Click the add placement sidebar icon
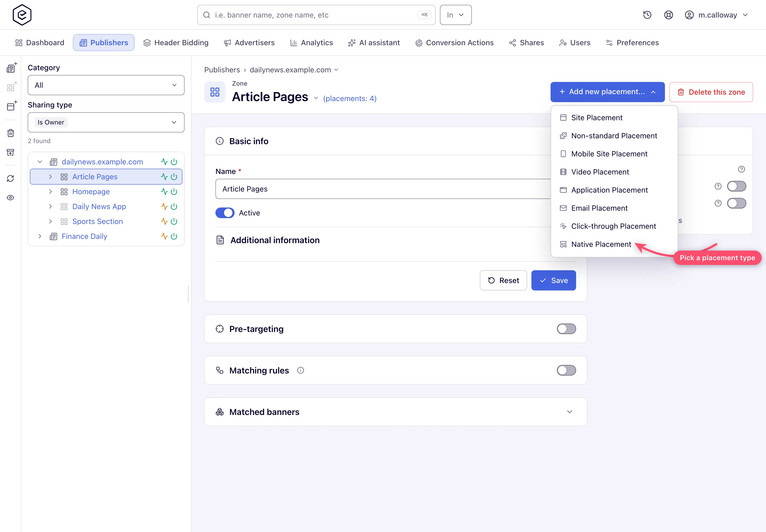This screenshot has height=532, width=766. tap(11, 106)
